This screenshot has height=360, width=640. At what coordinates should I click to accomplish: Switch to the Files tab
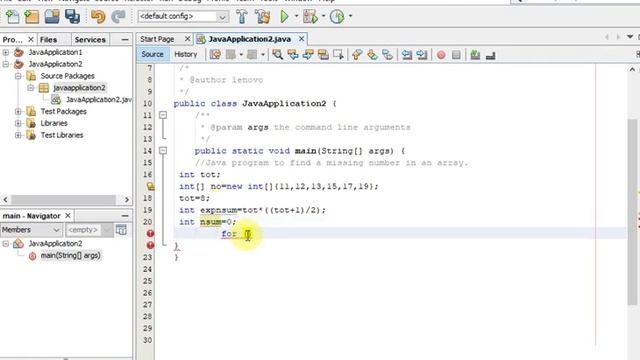tap(48, 40)
